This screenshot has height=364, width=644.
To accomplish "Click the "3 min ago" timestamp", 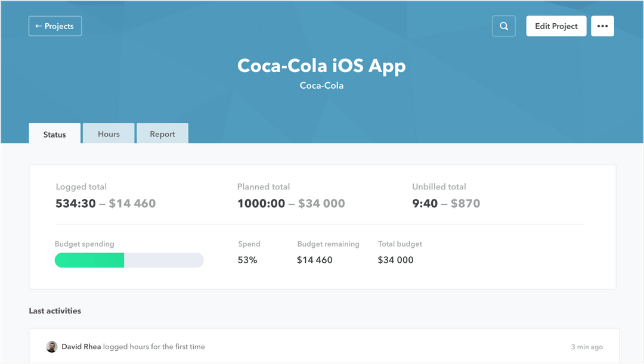I will [587, 347].
